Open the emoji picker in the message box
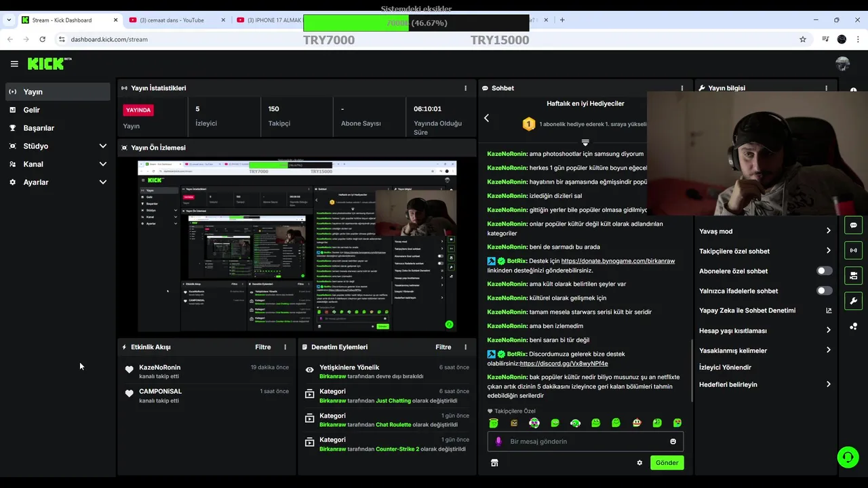This screenshot has height=488, width=868. pyautogui.click(x=673, y=441)
